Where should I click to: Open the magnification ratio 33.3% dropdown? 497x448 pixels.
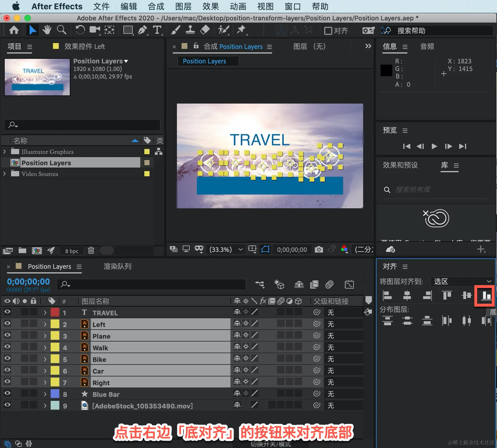(x=226, y=250)
